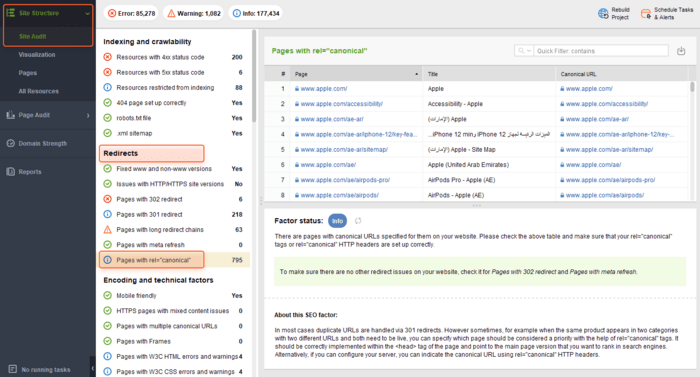Select Site Audit in sidebar
Image resolution: width=700 pixels, height=377 pixels.
tap(33, 36)
